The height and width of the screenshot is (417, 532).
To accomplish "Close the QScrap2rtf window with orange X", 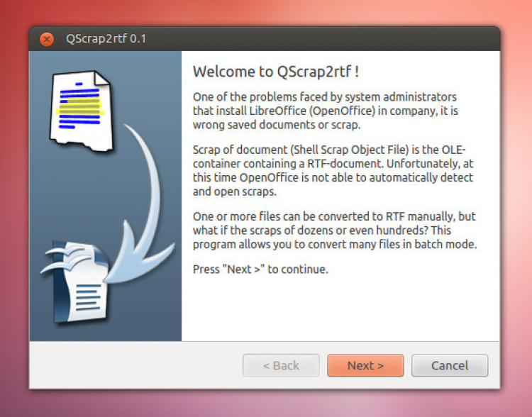I will tap(47, 39).
